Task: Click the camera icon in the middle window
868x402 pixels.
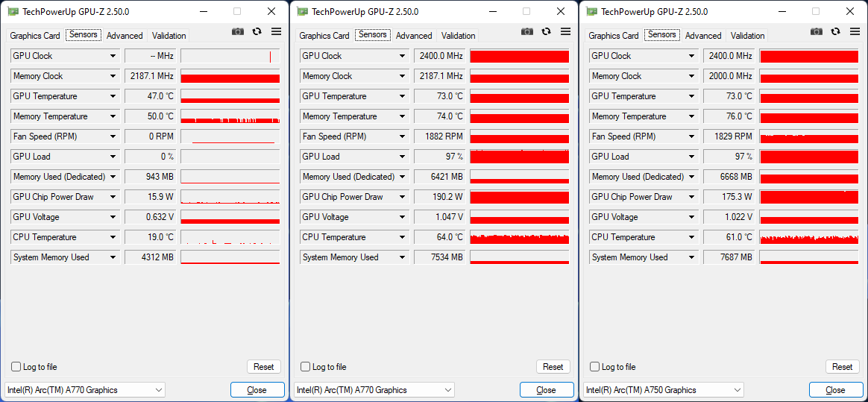Action: point(527,31)
